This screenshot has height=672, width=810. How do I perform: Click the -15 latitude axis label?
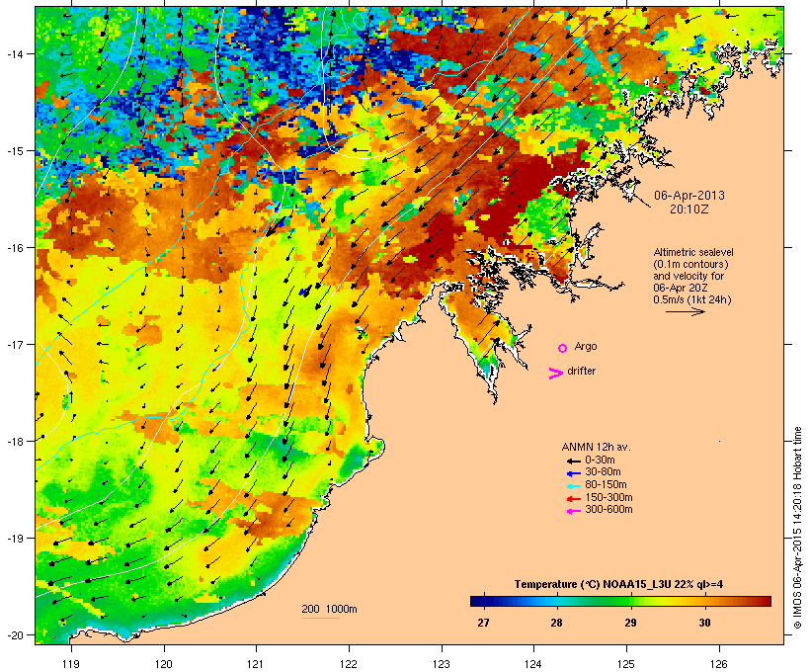14,151
